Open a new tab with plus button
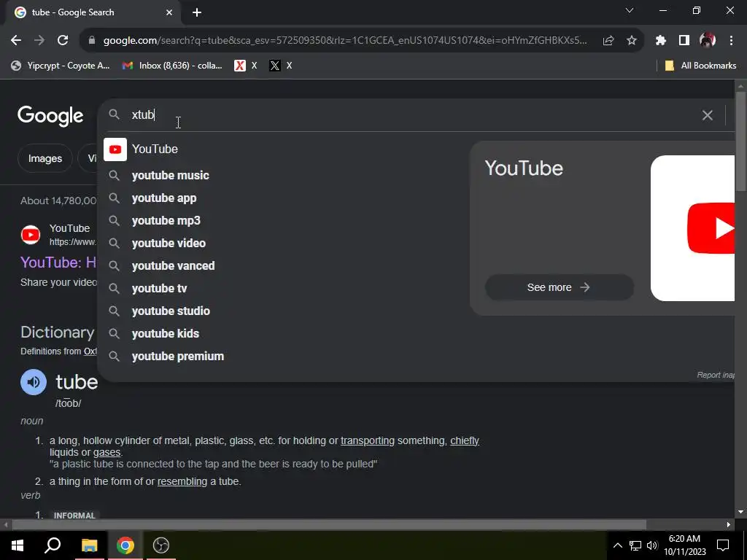Screen dimensions: 747x560 [197, 12]
